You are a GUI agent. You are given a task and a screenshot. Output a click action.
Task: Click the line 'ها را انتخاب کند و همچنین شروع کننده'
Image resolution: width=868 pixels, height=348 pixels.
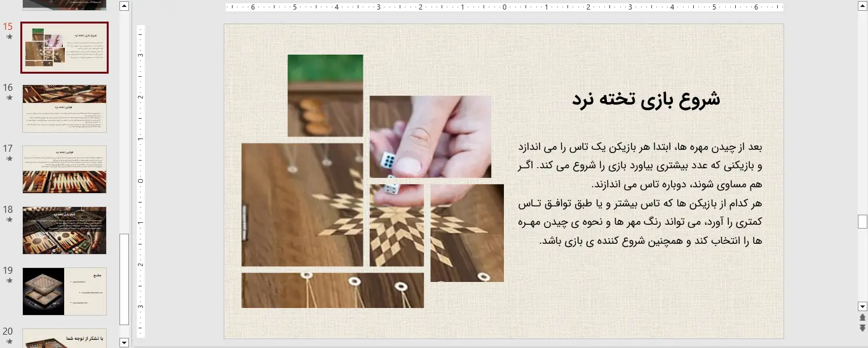pyautogui.click(x=650, y=241)
